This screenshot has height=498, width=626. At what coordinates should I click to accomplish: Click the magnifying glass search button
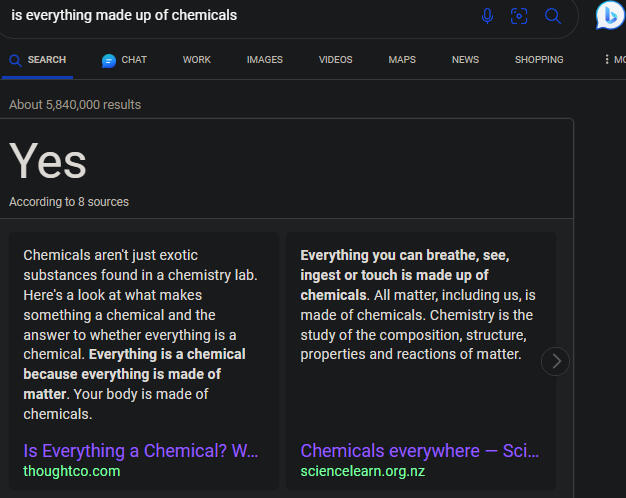[553, 16]
